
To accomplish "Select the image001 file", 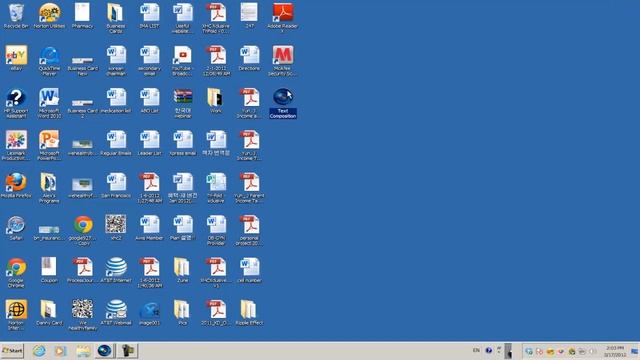I will tap(149, 313).
